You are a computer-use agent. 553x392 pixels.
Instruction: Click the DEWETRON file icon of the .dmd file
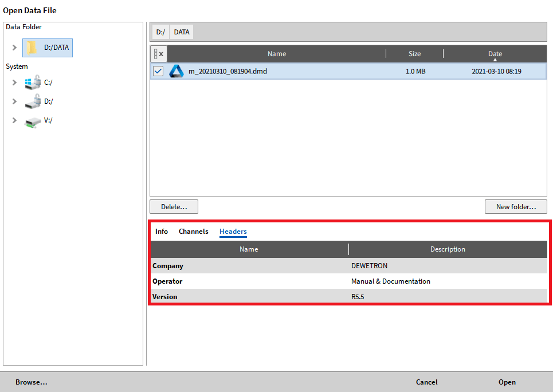tap(176, 72)
